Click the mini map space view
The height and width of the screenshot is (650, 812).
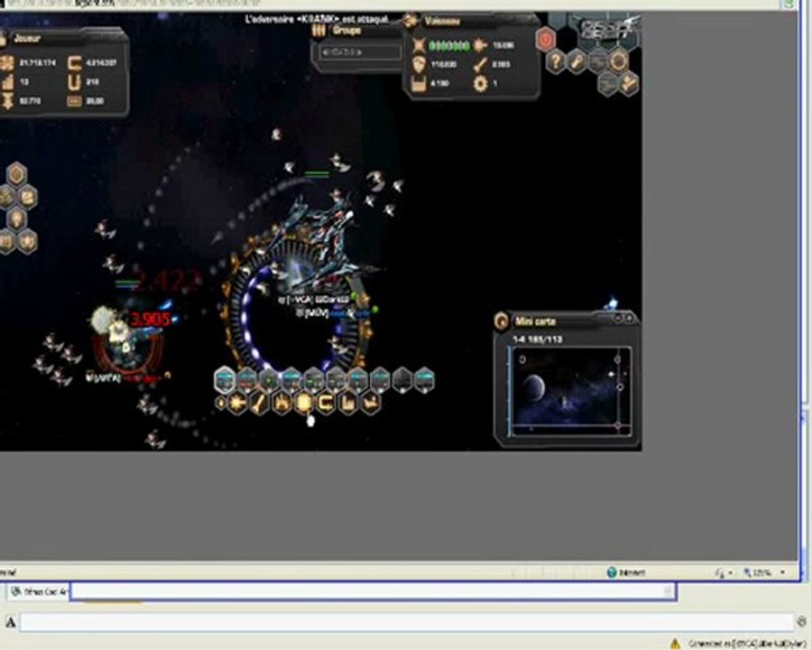point(571,391)
